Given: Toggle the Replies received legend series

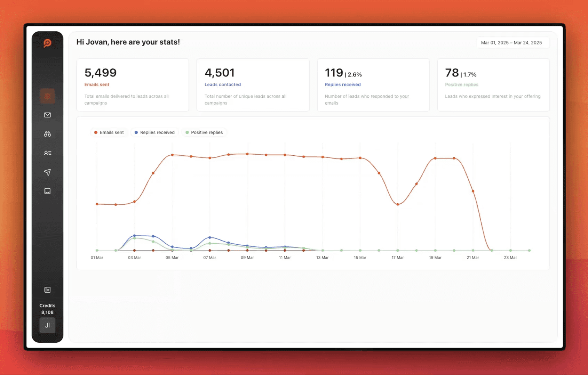Looking at the screenshot, I should [x=154, y=132].
